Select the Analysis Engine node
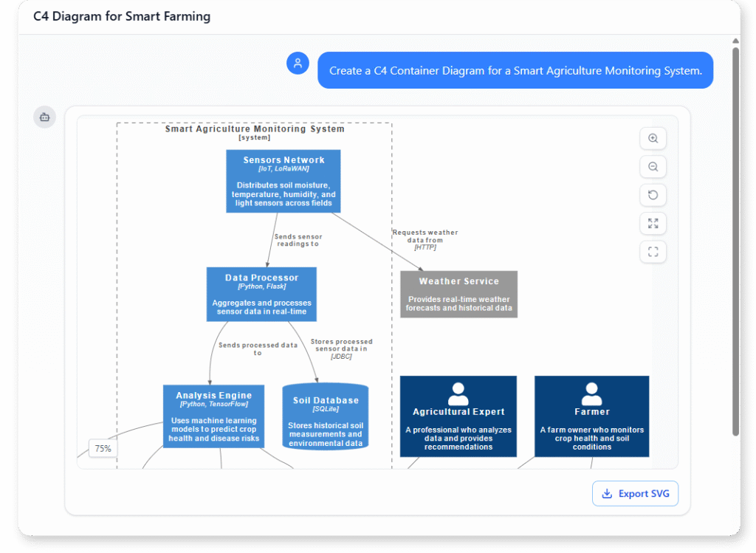Viewport: 756px width, 553px height. coord(213,416)
